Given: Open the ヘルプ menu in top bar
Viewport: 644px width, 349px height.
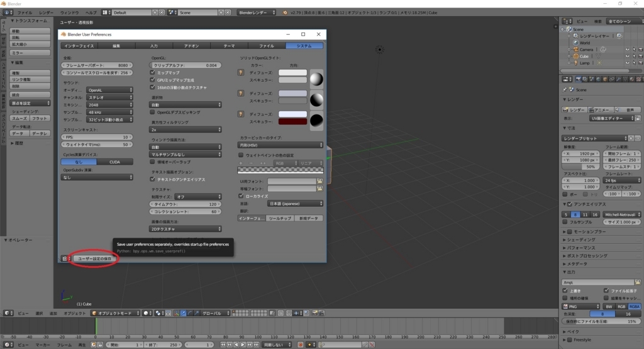Looking at the screenshot, I should tap(91, 13).
